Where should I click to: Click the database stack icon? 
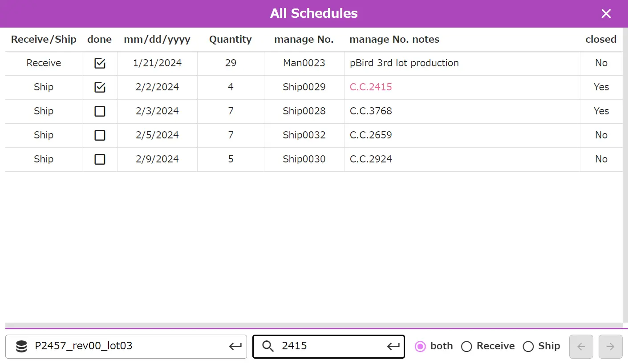pyautogui.click(x=21, y=346)
